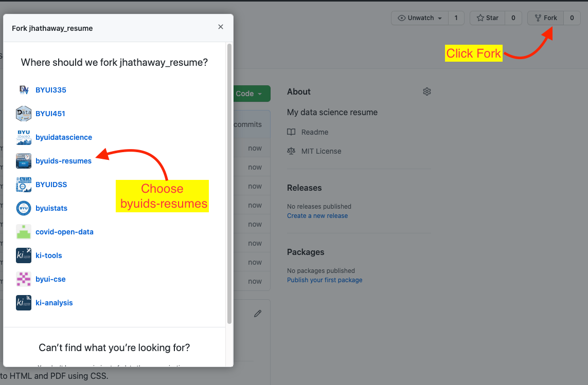Fork to covid-open-data organization

[x=64, y=232]
